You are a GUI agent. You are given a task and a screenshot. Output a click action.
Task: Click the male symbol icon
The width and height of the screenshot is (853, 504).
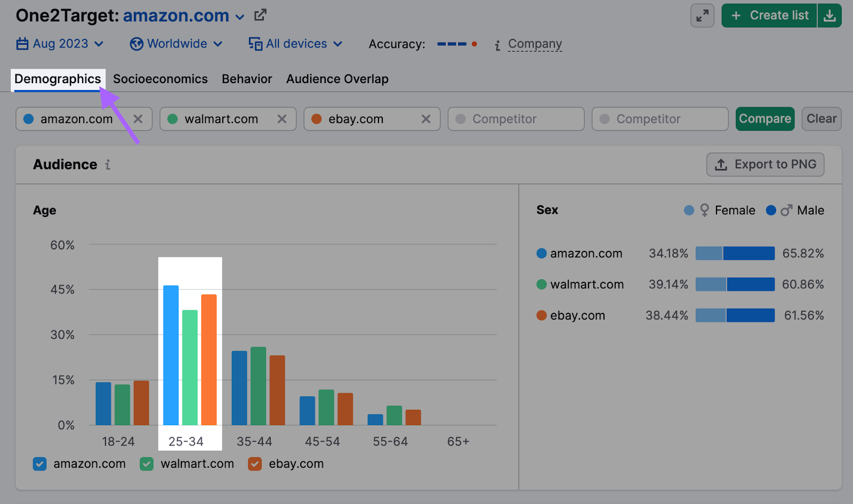pos(786,210)
